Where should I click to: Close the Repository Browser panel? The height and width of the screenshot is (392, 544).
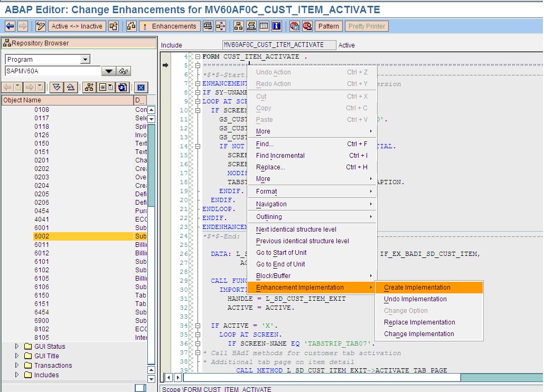140,87
